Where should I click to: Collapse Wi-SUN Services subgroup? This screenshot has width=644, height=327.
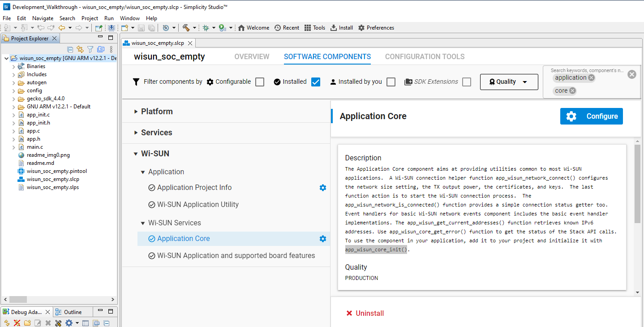pyautogui.click(x=143, y=223)
